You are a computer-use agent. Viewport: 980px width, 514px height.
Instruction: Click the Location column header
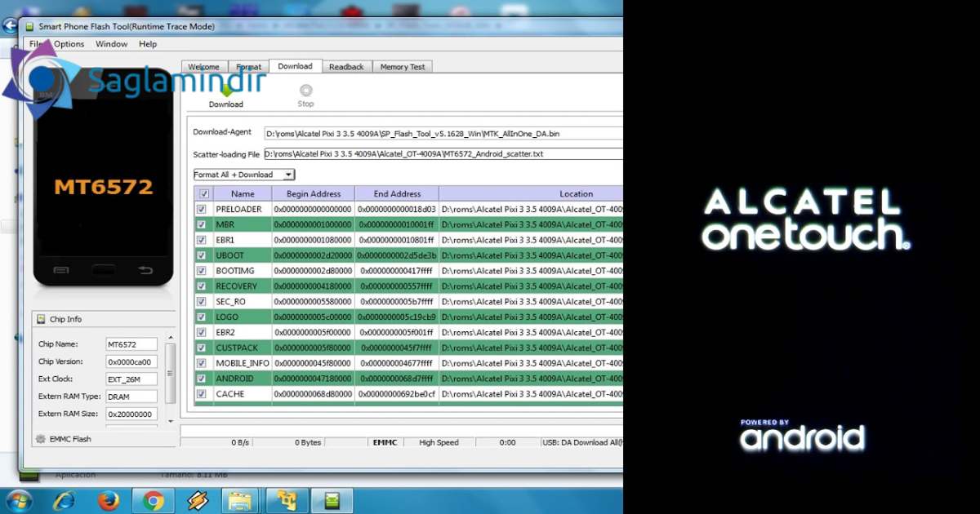pyautogui.click(x=531, y=194)
